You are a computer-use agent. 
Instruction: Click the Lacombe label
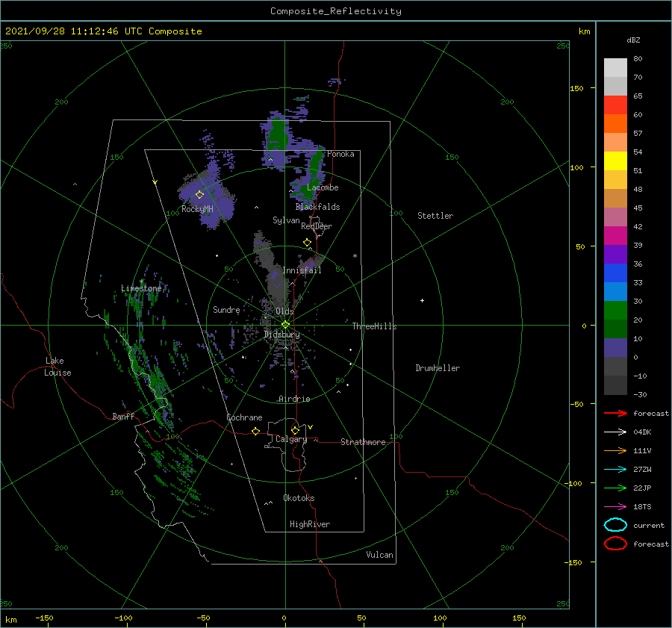click(323, 187)
